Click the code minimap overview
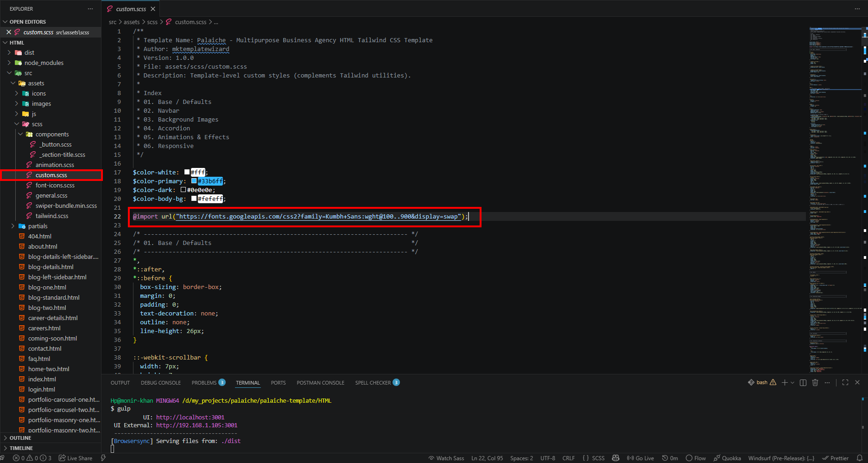The image size is (868, 463). point(835,199)
